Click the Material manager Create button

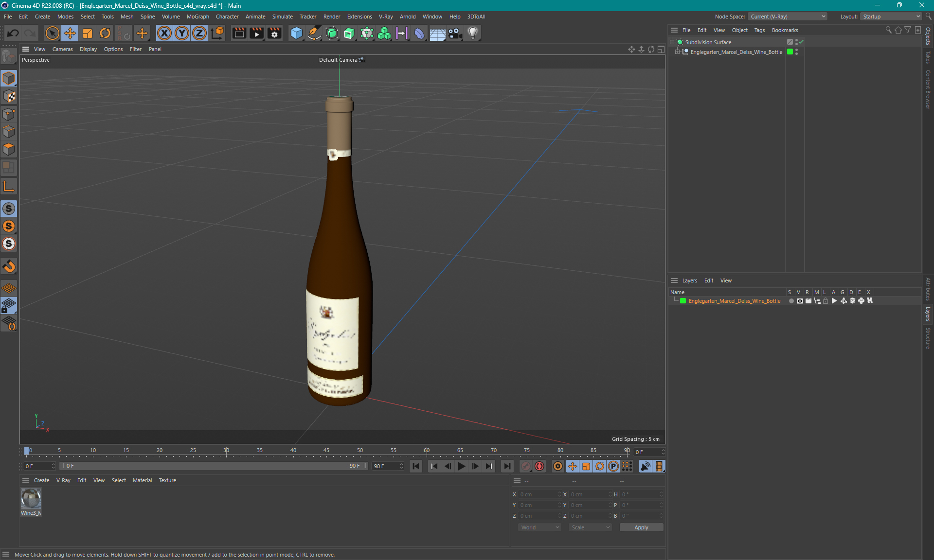41,480
